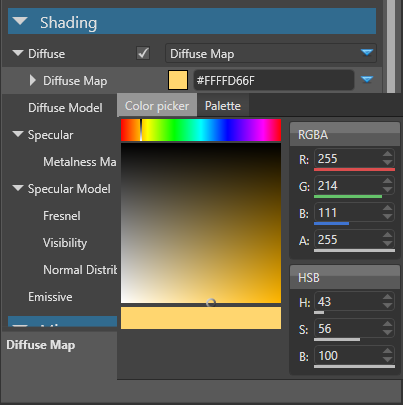
Task: Expand the Diffuse Map sub-item arrow
Action: (x=32, y=80)
